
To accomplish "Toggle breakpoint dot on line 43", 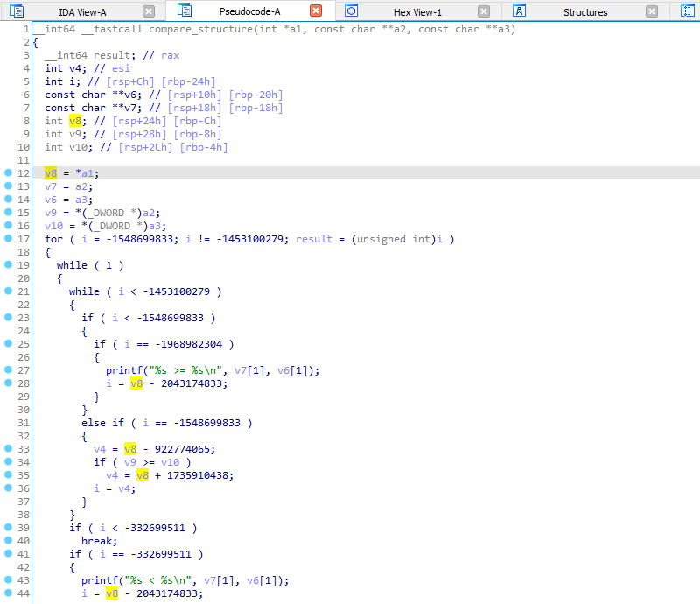I will (x=8, y=579).
